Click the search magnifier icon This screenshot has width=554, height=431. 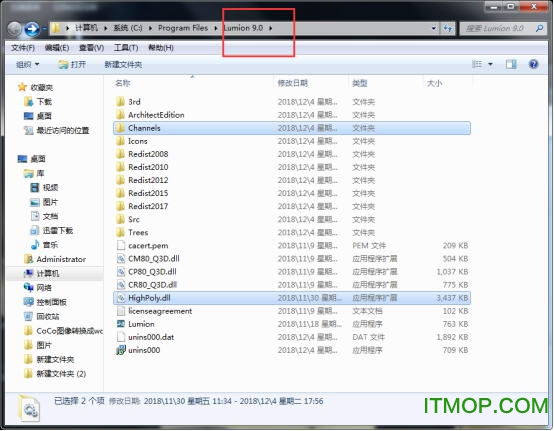coord(540,28)
